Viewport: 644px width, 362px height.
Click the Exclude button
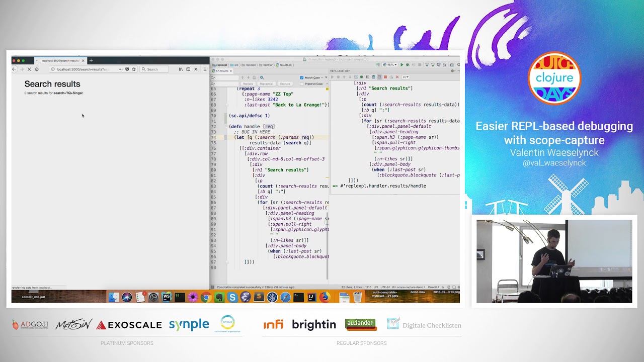[x=285, y=84]
